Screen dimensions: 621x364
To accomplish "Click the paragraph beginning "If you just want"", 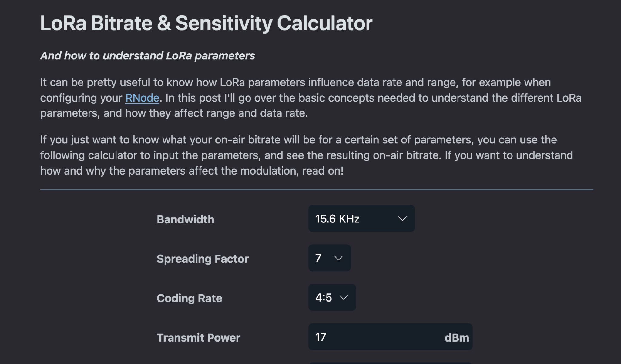I will click(306, 155).
